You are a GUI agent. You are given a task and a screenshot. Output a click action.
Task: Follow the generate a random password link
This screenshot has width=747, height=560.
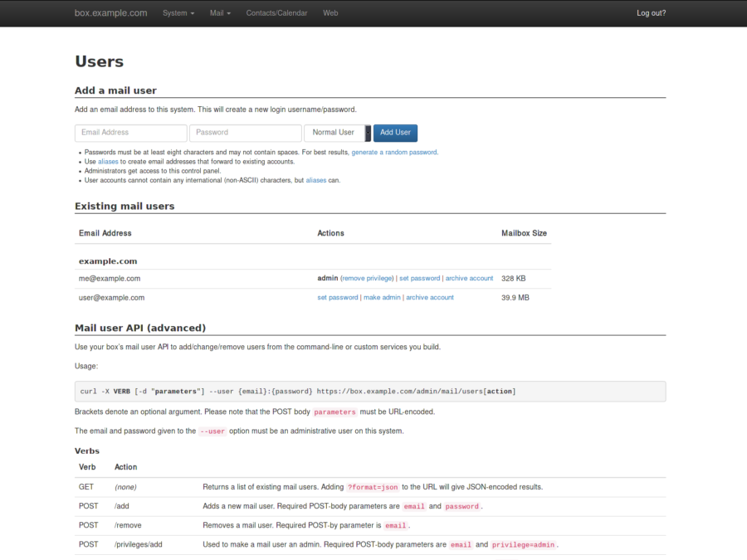(393, 153)
